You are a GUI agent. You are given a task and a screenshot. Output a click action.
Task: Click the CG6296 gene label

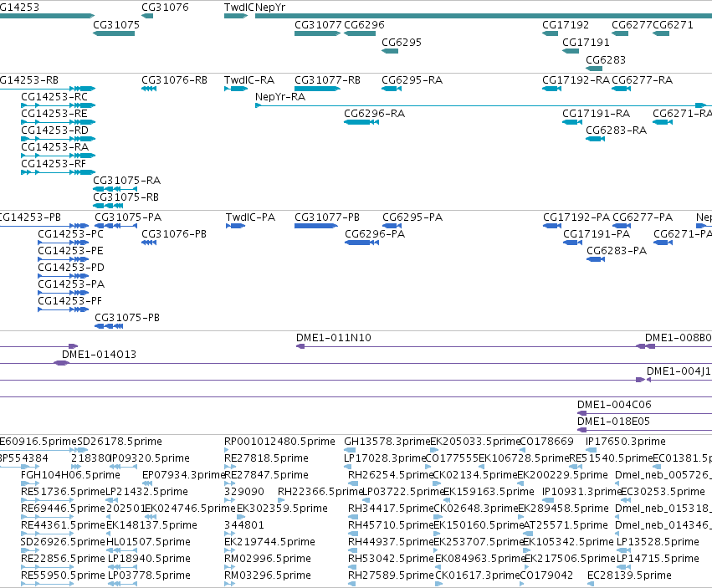pos(364,25)
